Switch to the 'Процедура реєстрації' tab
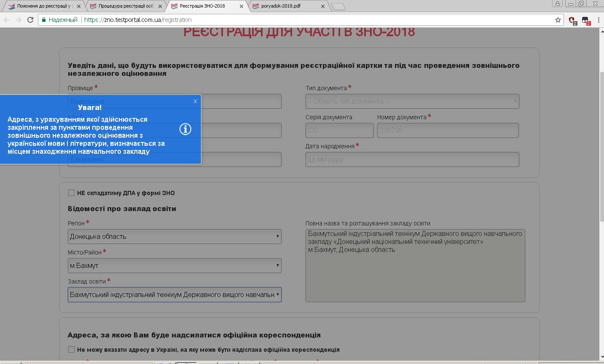 [x=126, y=6]
